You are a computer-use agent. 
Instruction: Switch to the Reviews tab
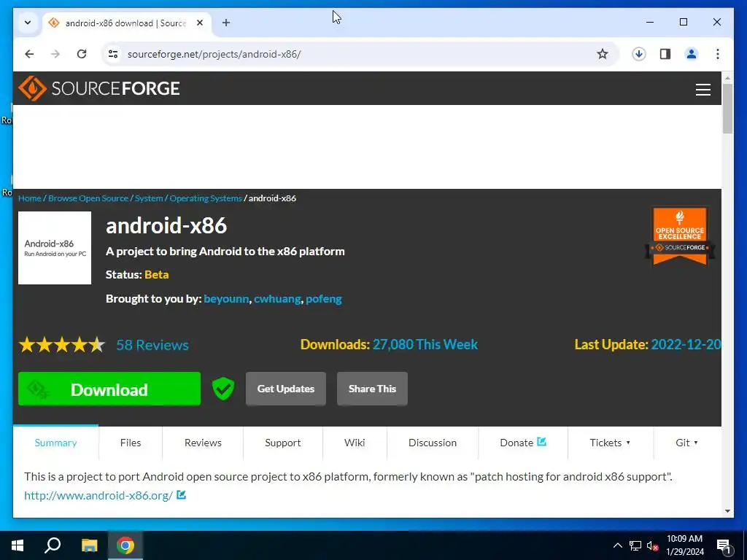[x=203, y=443]
